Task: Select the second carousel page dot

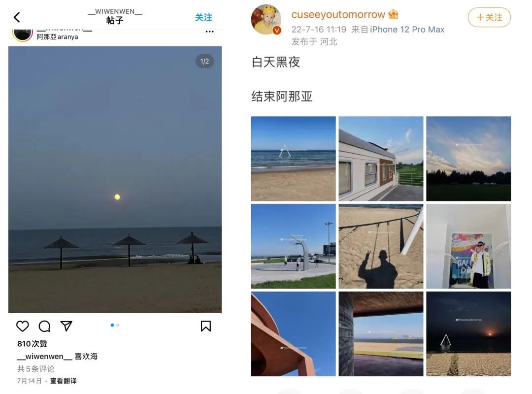Action: tap(118, 325)
